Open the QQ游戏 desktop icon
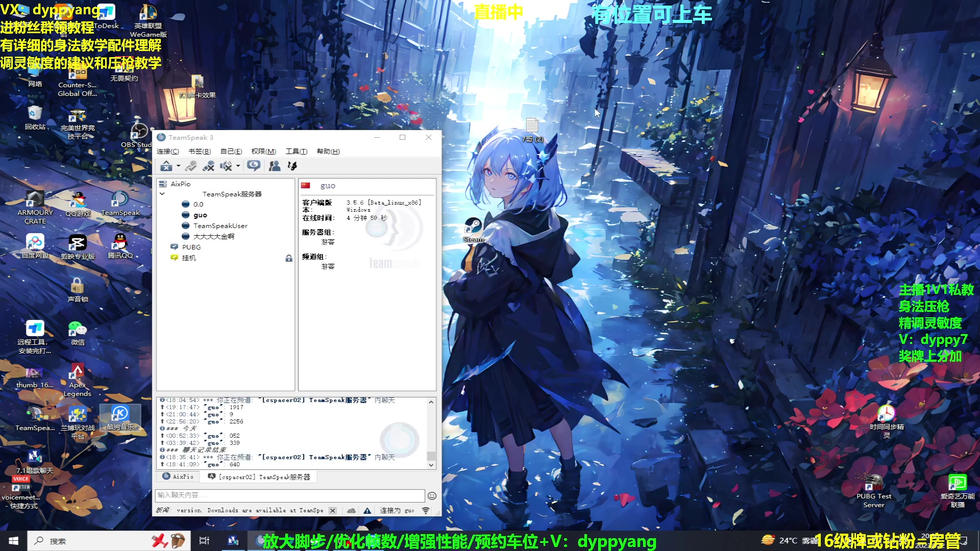Screen dimensions: 980x551 click(78, 204)
